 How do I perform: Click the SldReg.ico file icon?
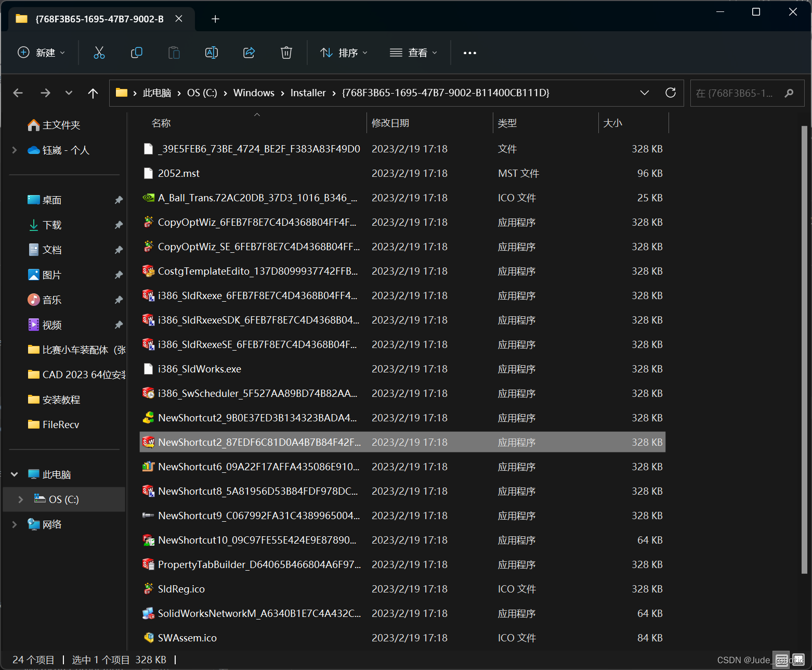pyautogui.click(x=148, y=589)
